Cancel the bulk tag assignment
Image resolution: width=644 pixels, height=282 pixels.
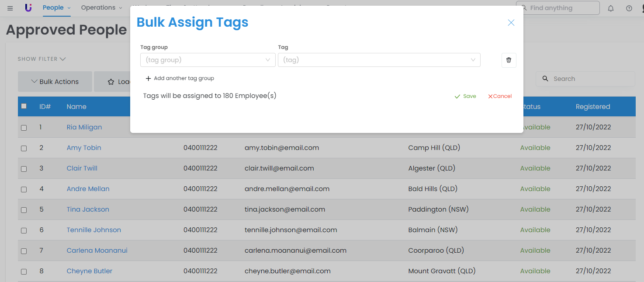(500, 96)
